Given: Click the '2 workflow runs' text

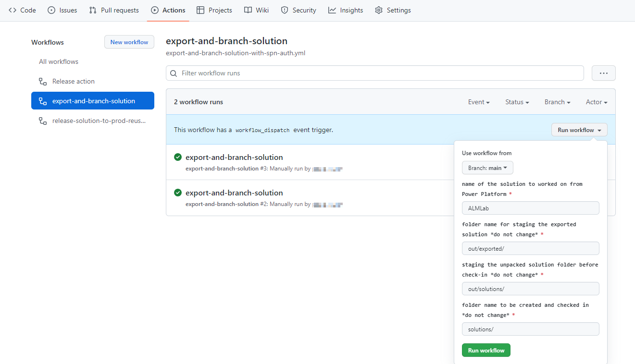Looking at the screenshot, I should click(199, 102).
